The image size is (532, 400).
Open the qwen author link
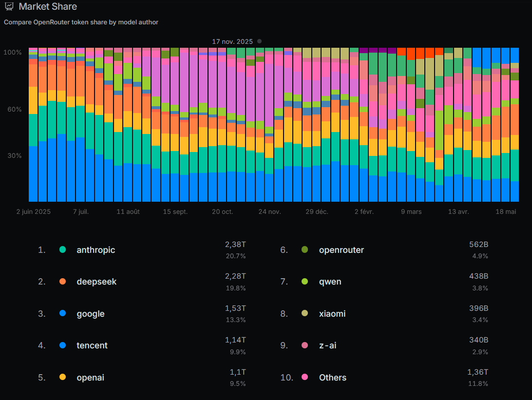[x=330, y=282]
